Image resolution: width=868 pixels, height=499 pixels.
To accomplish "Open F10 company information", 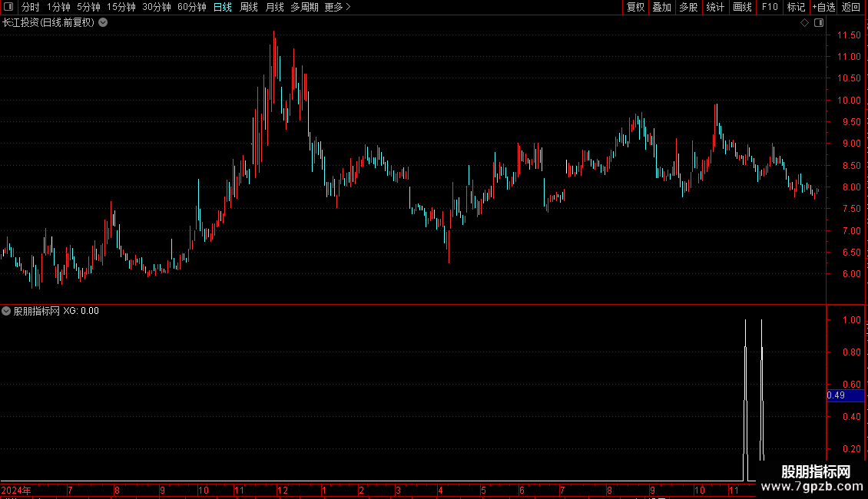I will coord(770,7).
